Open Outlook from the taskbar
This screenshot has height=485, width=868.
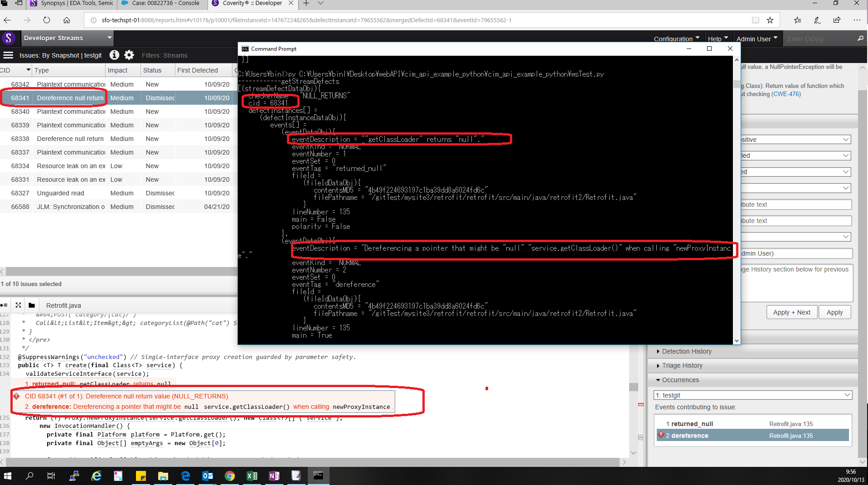208,475
